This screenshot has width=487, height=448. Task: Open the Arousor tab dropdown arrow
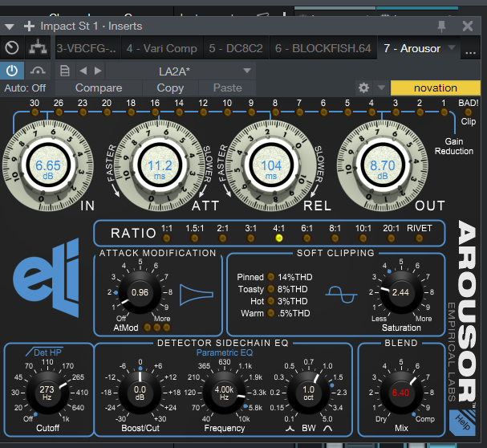click(452, 47)
